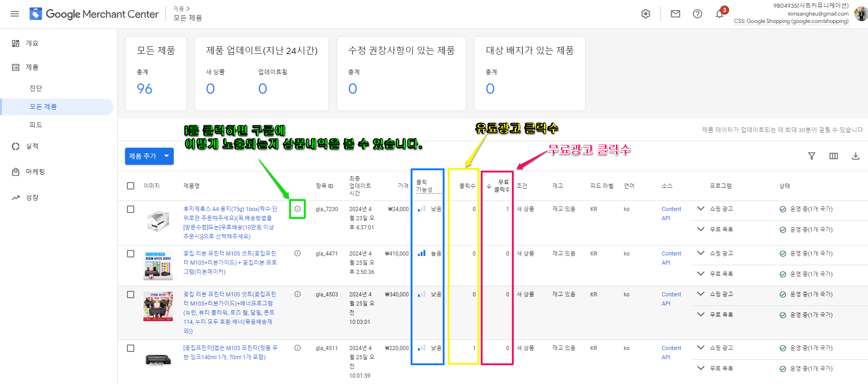This screenshot has height=384, width=868.
Task: Click the sort arrow on 무료 클릭수 column
Action: click(x=489, y=186)
